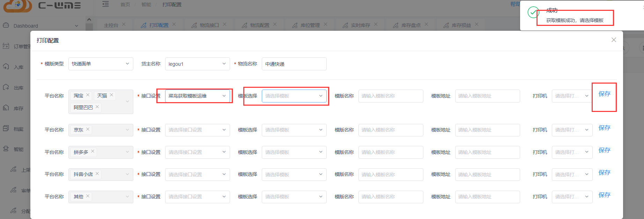
Task: Click 模版名称 input in 淘宝 row
Action: 391,96
